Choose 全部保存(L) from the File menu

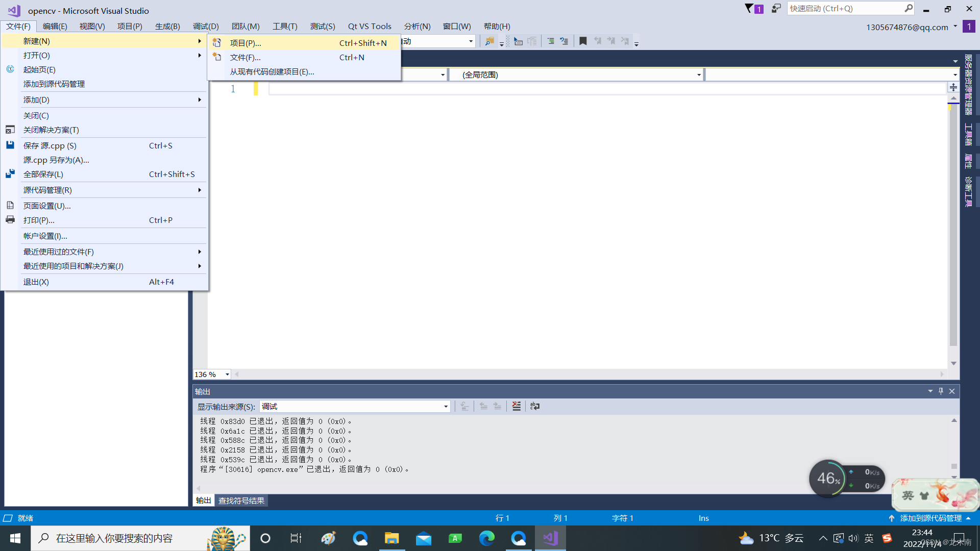43,174
